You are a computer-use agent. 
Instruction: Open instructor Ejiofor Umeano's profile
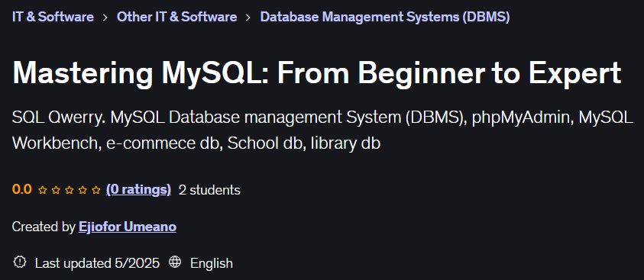[x=128, y=227]
